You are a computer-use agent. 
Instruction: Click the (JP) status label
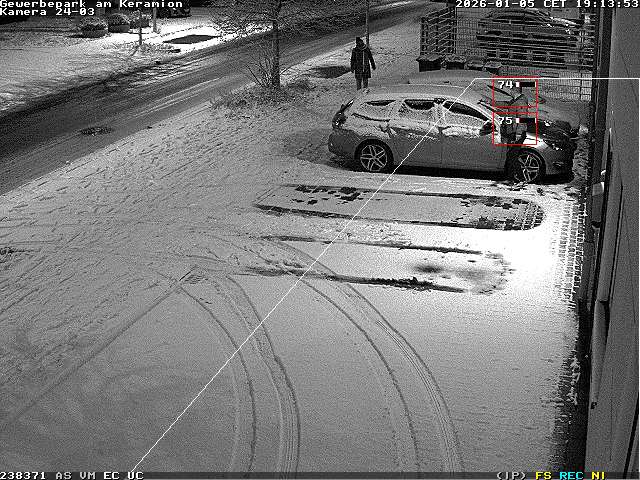click(510, 475)
